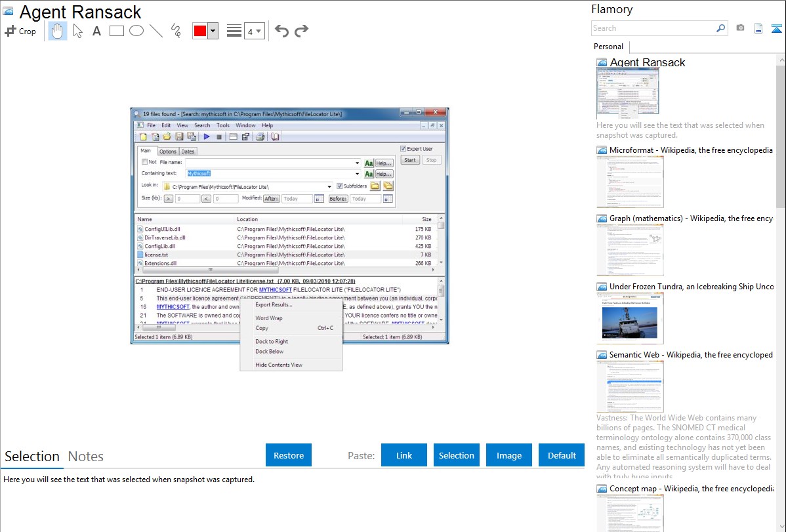
Task: Choose Dock to Right in context menu
Action: (x=272, y=342)
